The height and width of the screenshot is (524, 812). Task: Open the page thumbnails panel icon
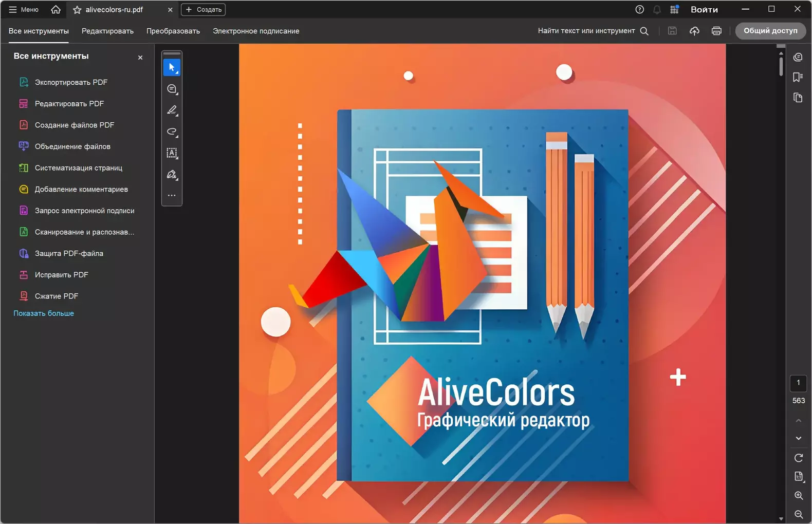(798, 98)
